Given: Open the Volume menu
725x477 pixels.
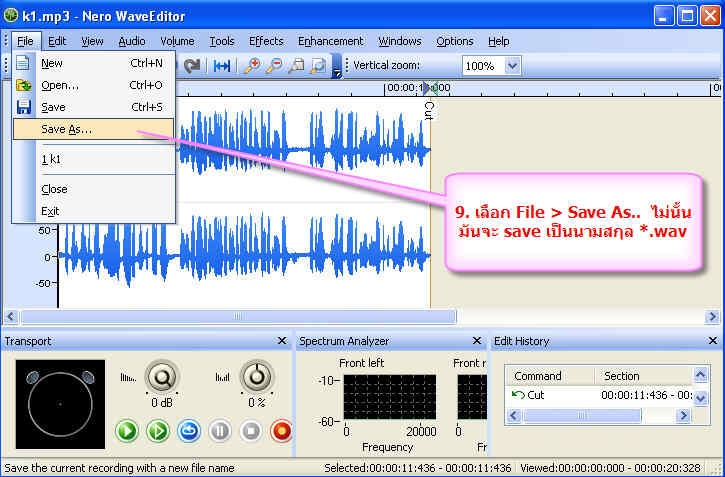Looking at the screenshot, I should [177, 41].
